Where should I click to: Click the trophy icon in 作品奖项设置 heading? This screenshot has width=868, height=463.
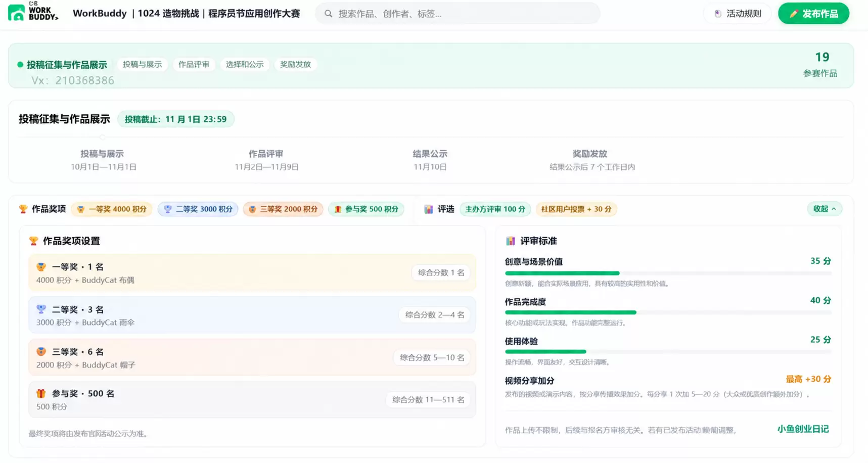[x=34, y=241]
